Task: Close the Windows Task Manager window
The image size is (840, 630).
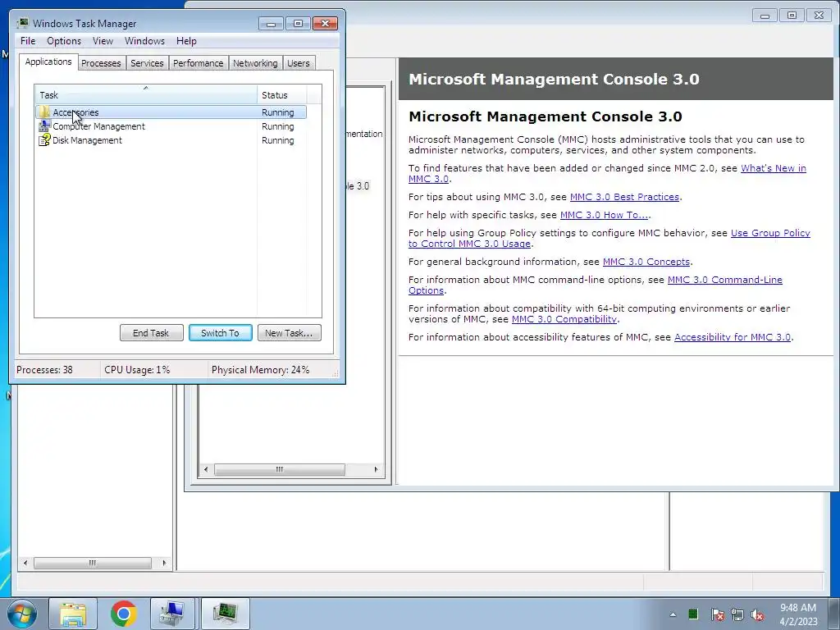Action: (325, 24)
